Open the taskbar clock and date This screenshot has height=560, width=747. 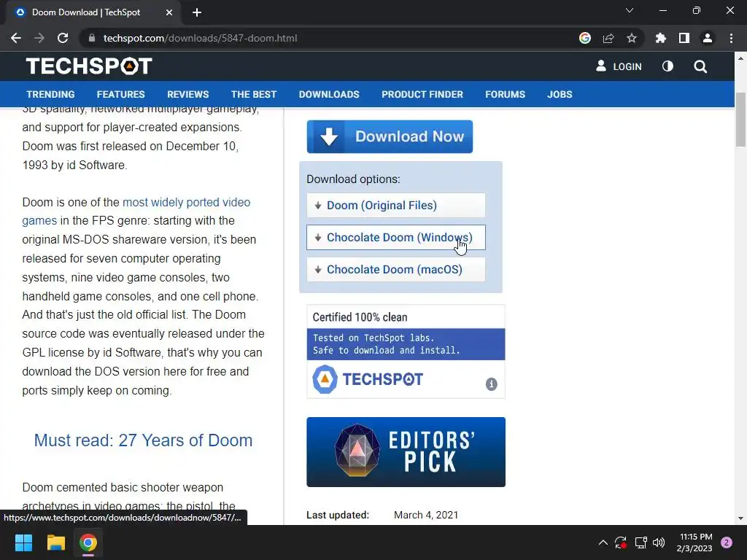694,542
